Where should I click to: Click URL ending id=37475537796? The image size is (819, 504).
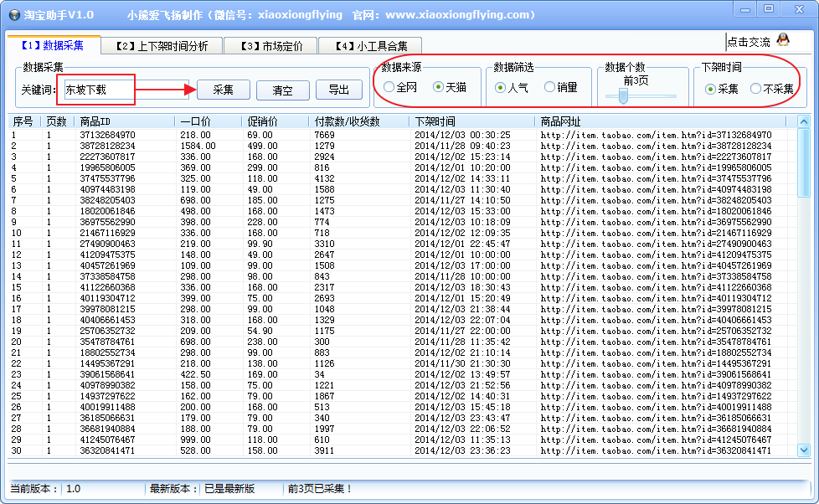656,179
